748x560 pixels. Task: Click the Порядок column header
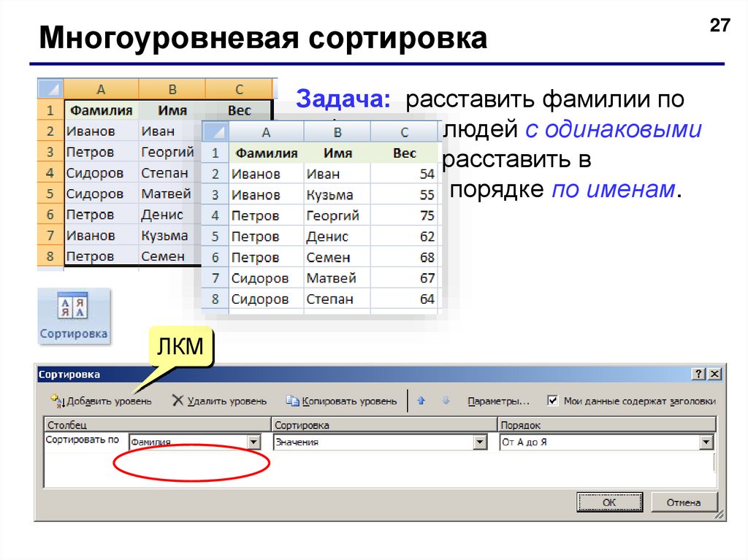click(607, 424)
